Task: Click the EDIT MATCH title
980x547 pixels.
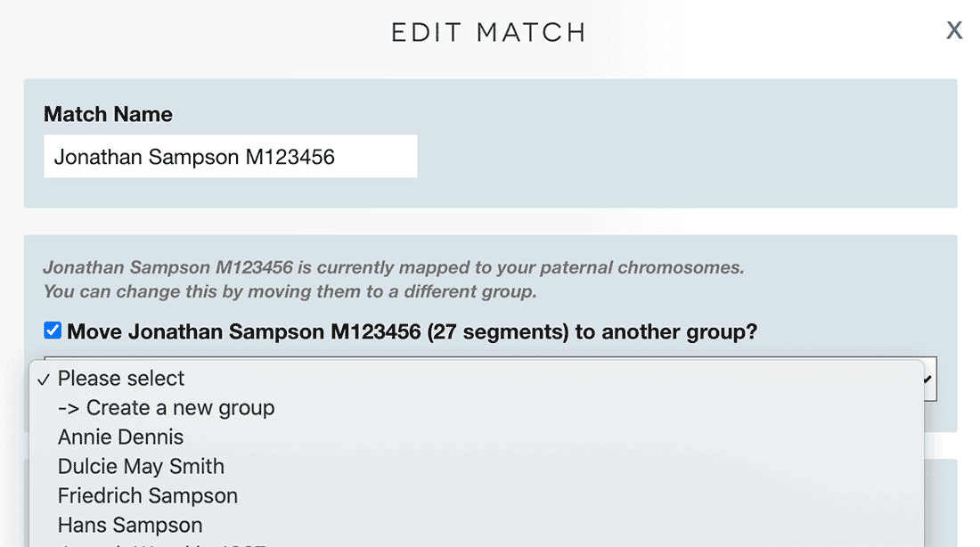Action: click(x=487, y=30)
